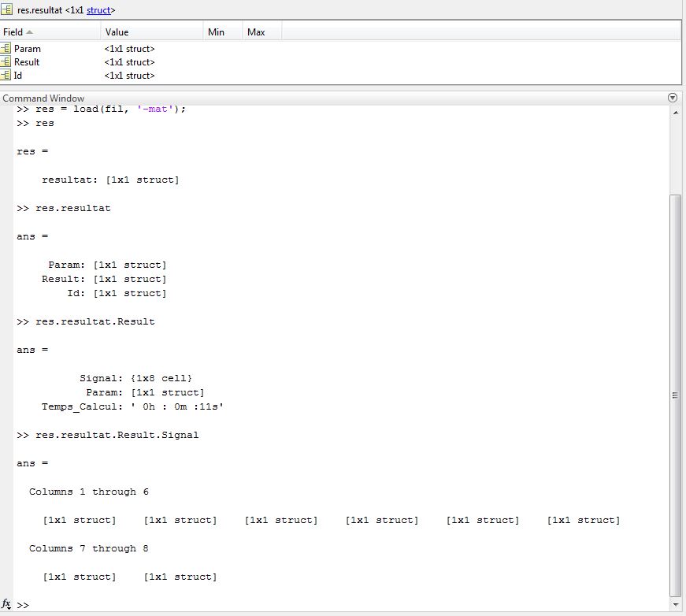This screenshot has width=686, height=616.
Task: Sort by the Min column header
Action: (222, 32)
